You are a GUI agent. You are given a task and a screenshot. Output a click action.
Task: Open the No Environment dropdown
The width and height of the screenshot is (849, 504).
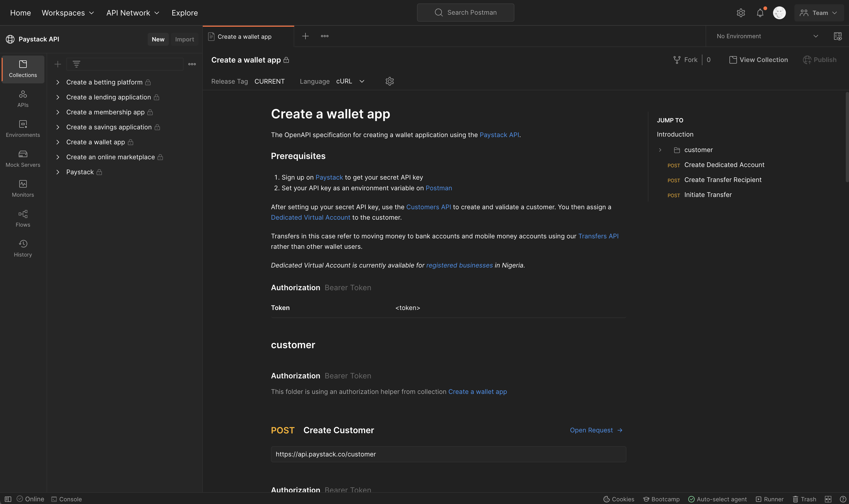[x=767, y=36]
